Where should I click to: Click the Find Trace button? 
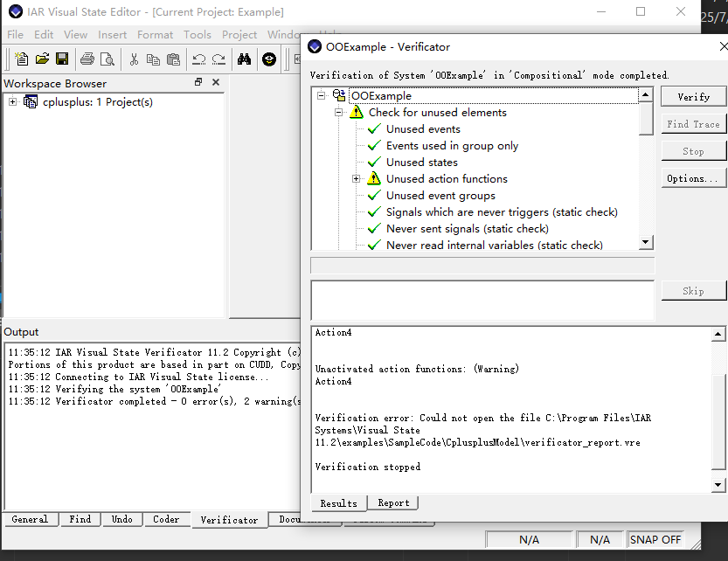coord(693,124)
